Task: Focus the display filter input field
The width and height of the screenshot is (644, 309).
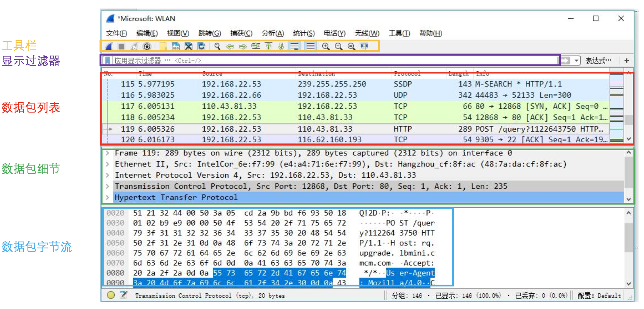Action: 335,60
